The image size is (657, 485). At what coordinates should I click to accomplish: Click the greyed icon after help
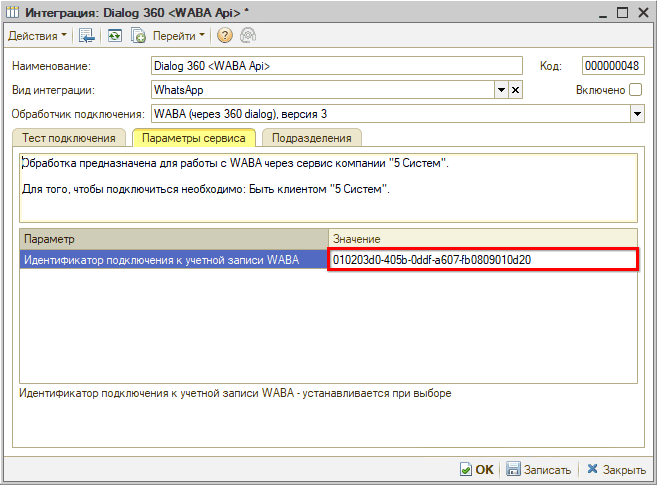tap(246, 36)
